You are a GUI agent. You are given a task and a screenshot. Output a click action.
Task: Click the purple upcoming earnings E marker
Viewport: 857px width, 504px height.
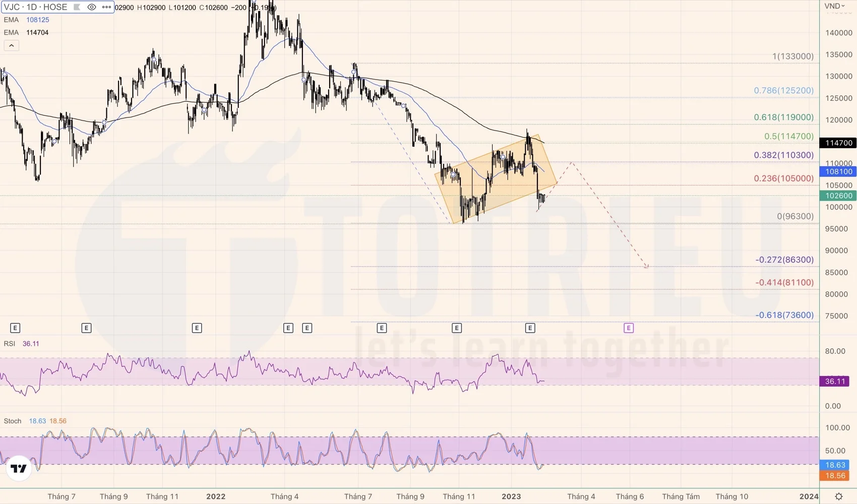click(x=628, y=328)
